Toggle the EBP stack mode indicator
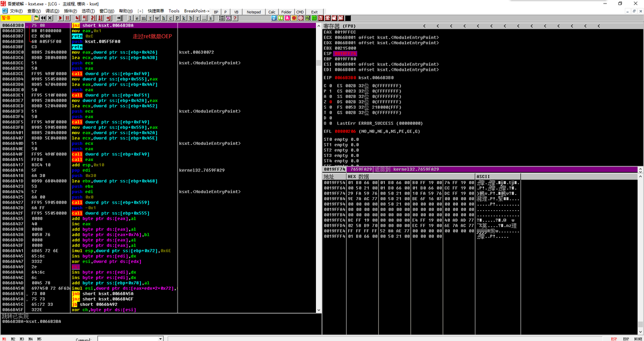The width and height of the screenshot is (644, 341). pos(626,339)
